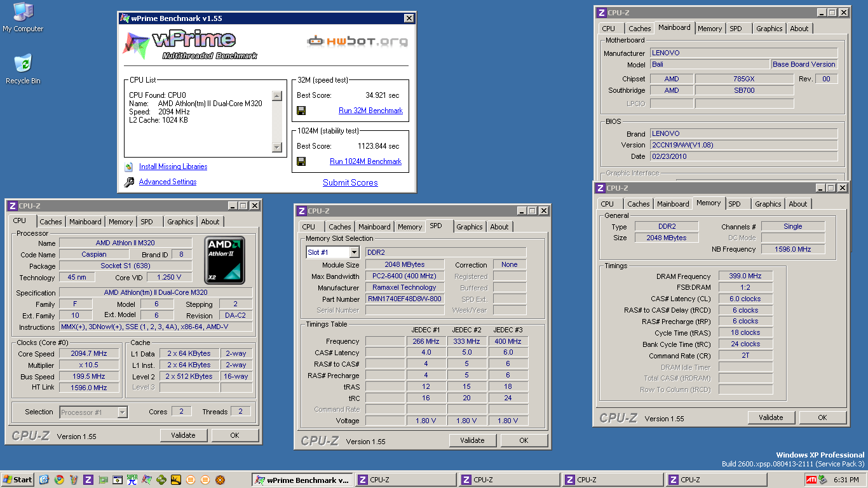Viewport: 868px width, 488px height.
Task: Click the Southbridge model SB700 field
Action: click(744, 90)
